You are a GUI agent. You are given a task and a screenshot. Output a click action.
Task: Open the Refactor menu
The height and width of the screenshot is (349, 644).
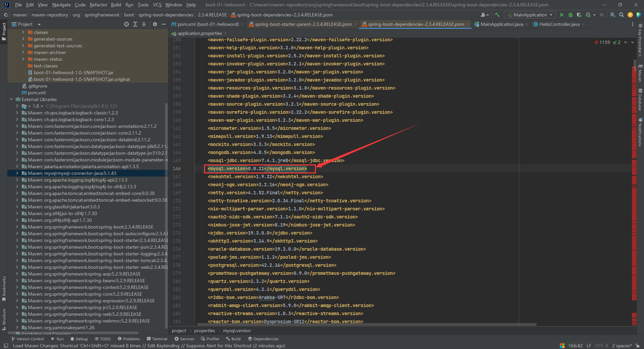[x=98, y=5]
